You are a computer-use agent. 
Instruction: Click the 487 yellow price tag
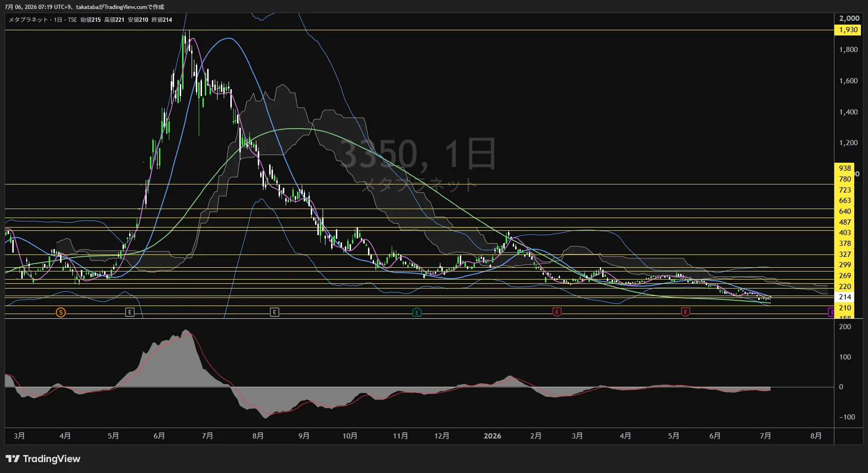click(x=845, y=222)
